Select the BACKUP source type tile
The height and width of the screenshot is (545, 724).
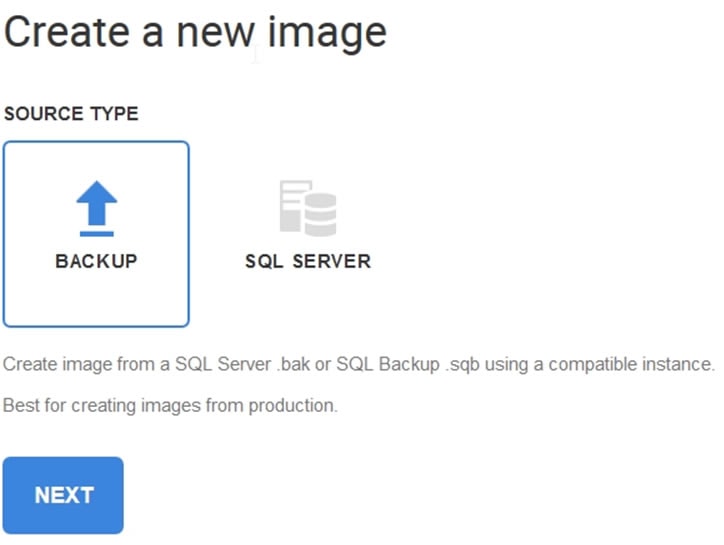tap(96, 234)
